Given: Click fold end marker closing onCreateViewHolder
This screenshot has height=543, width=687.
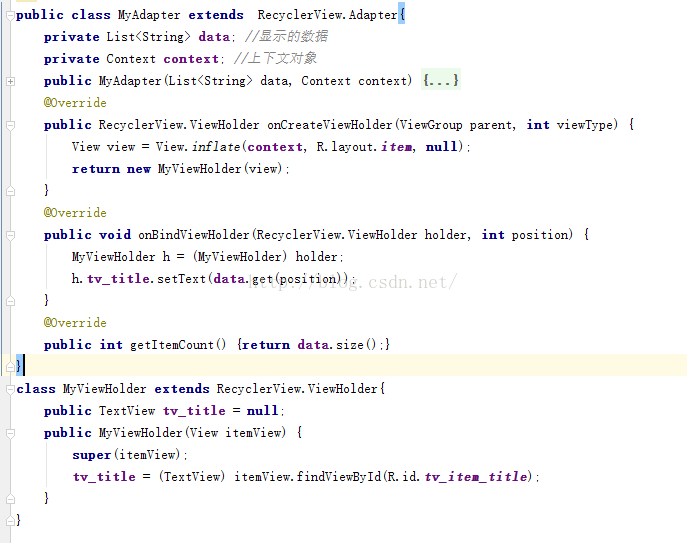Looking at the screenshot, I should point(10,191).
